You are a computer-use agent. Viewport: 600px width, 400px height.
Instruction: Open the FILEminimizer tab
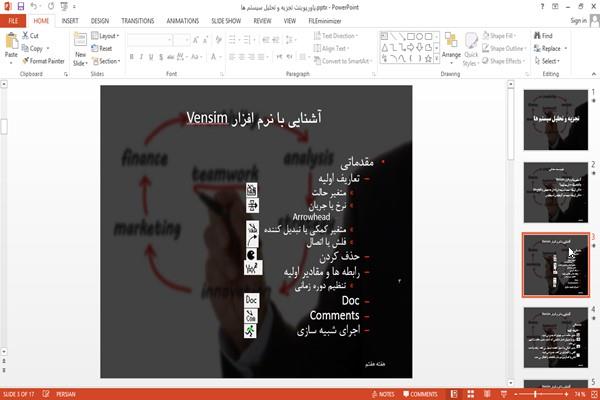[324, 21]
